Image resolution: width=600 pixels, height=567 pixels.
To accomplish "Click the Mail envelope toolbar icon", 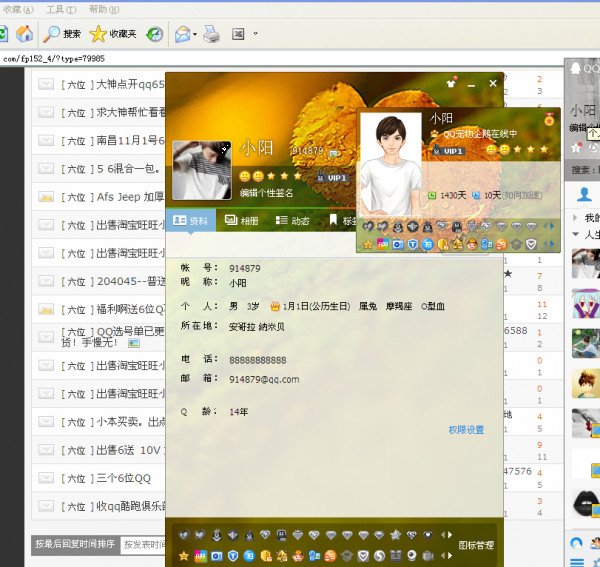I will (183, 34).
